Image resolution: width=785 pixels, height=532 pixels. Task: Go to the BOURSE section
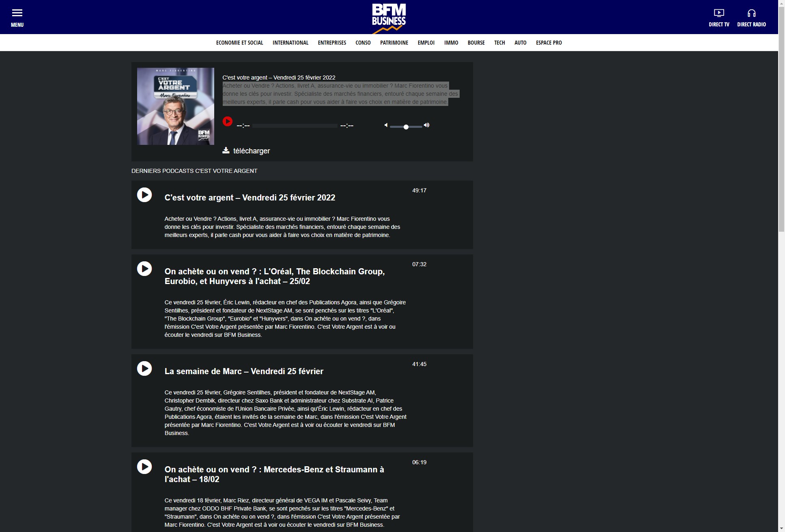pos(476,43)
